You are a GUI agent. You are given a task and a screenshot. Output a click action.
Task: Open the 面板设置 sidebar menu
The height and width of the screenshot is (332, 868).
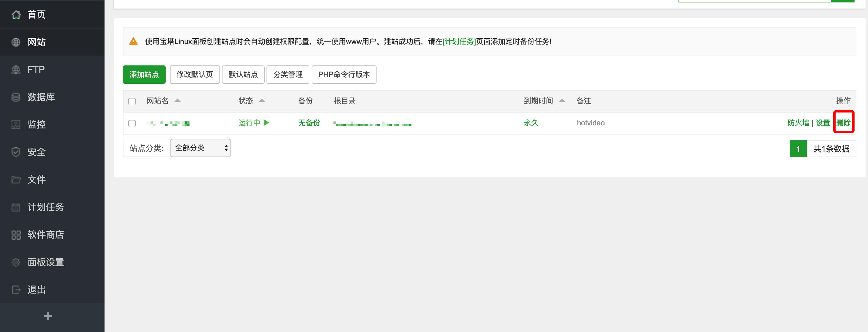(x=46, y=262)
